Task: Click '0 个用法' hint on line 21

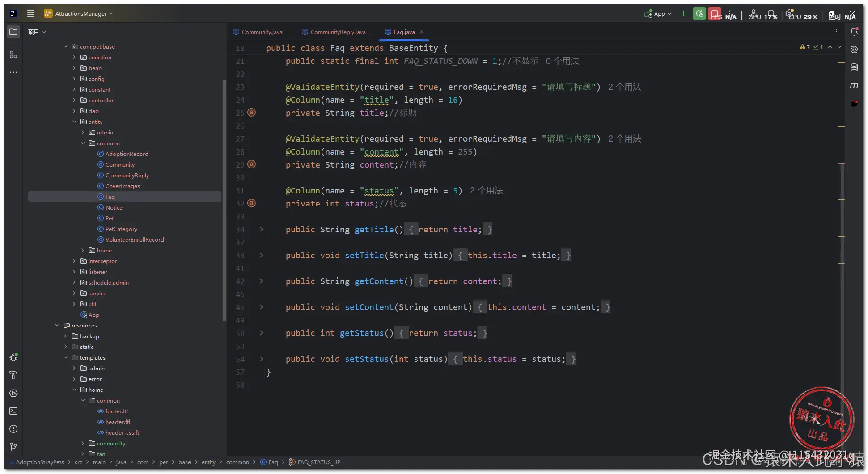Action: click(563, 61)
